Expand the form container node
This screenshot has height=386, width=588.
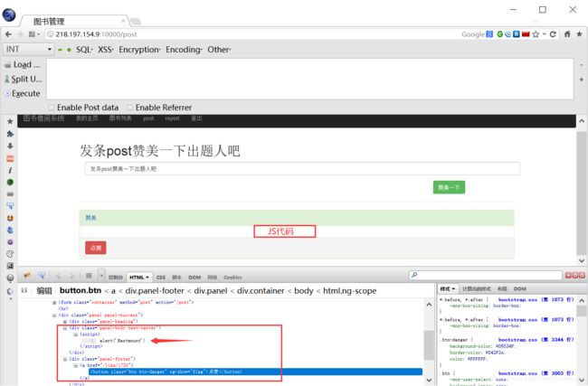(x=54, y=302)
